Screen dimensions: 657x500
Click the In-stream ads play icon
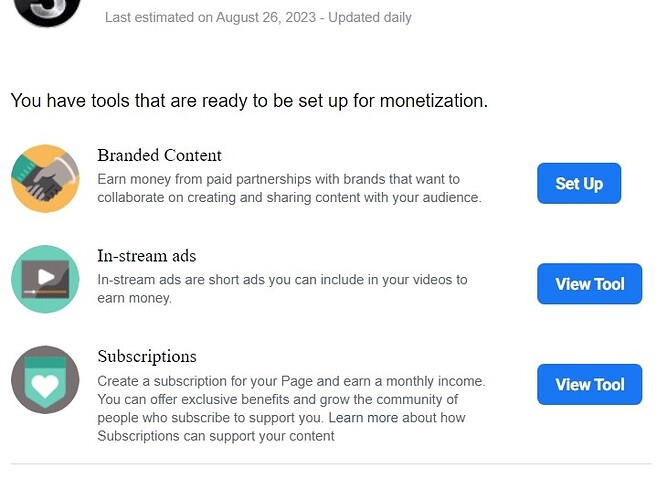[x=45, y=279]
